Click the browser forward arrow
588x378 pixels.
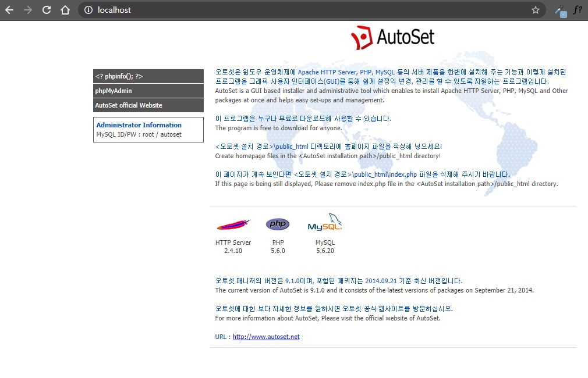28,10
